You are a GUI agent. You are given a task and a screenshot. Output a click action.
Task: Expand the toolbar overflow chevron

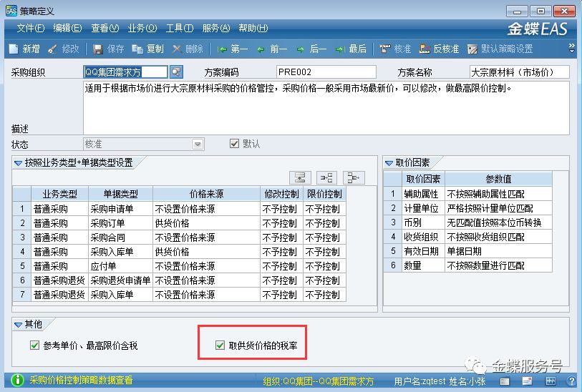(x=571, y=48)
